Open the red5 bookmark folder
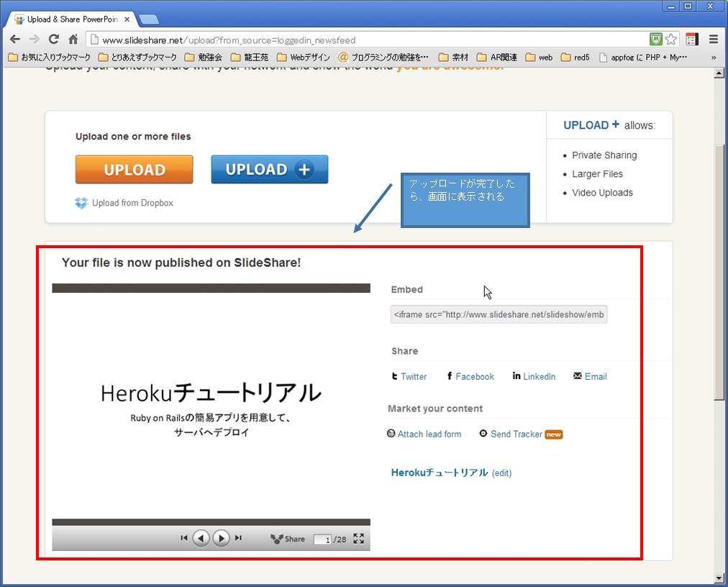 575,57
